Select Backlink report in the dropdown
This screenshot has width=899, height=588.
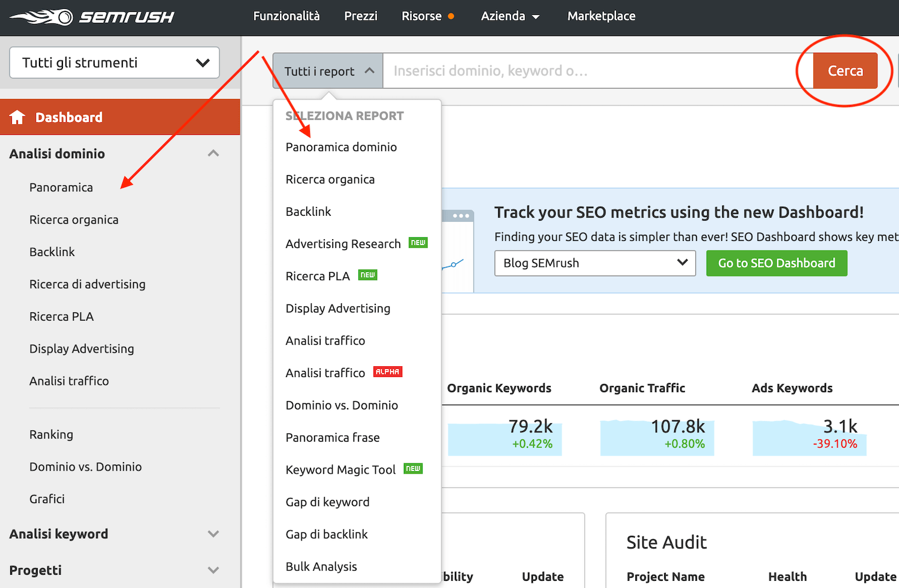coord(308,212)
